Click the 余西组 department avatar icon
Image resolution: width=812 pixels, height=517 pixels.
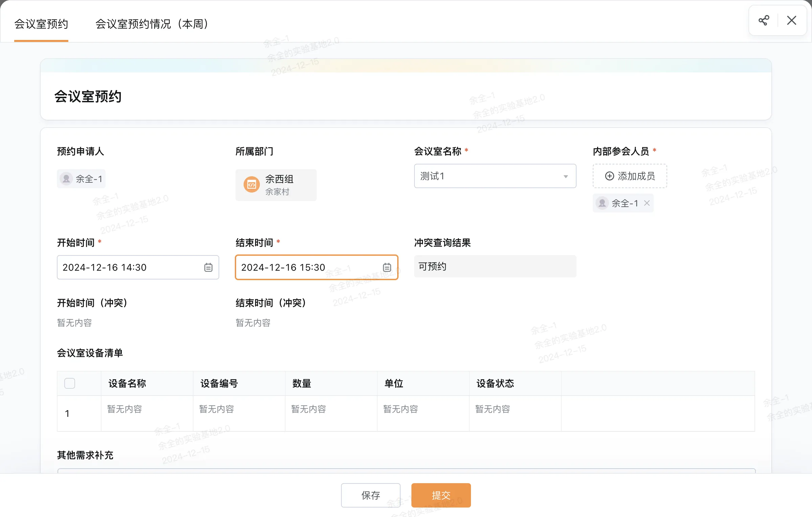coord(251,185)
